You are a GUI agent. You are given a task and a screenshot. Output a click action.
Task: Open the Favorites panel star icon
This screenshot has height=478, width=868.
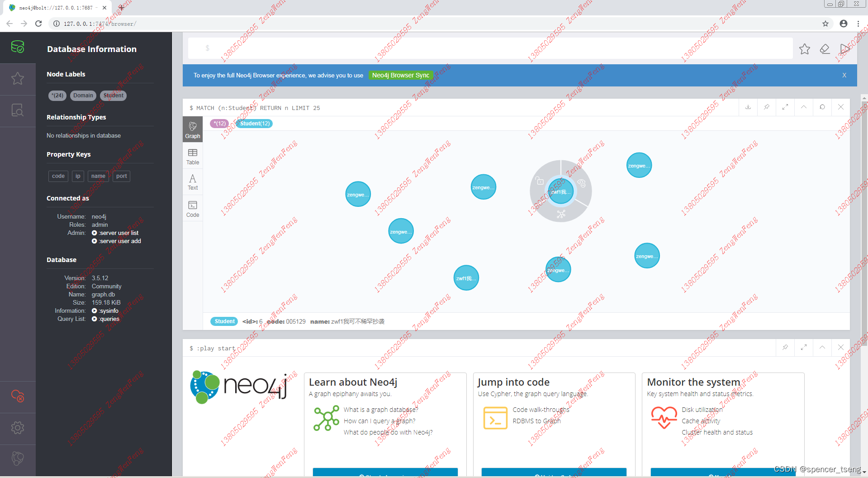17,78
